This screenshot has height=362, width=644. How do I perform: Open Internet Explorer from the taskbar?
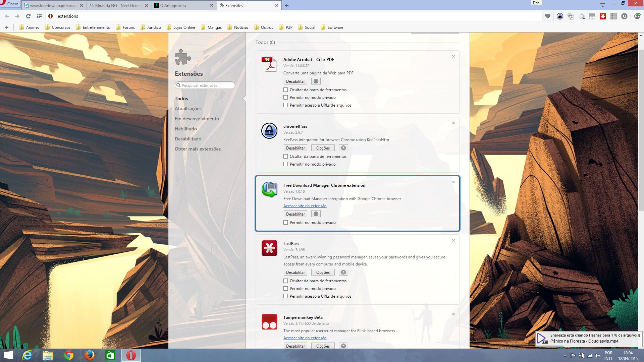(x=27, y=355)
